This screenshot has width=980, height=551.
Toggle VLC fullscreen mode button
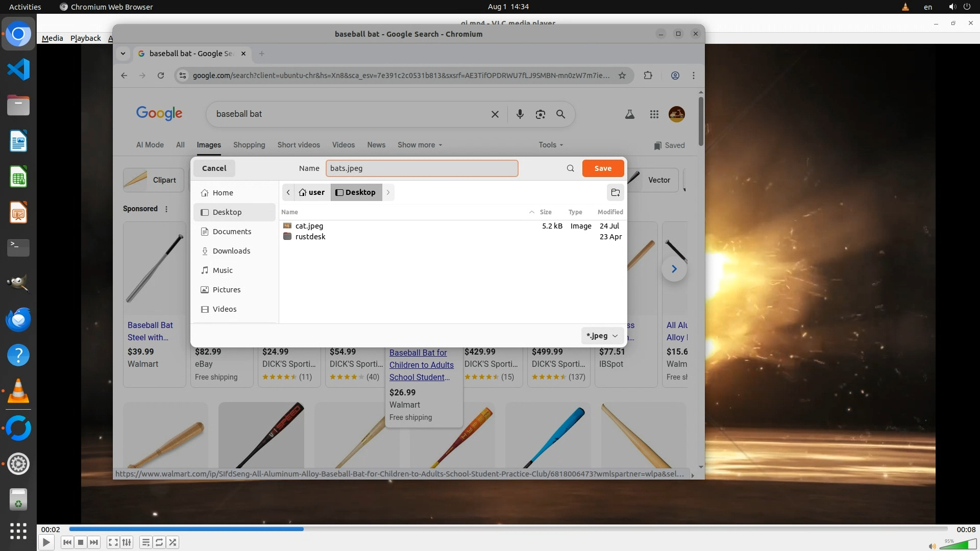[113, 542]
